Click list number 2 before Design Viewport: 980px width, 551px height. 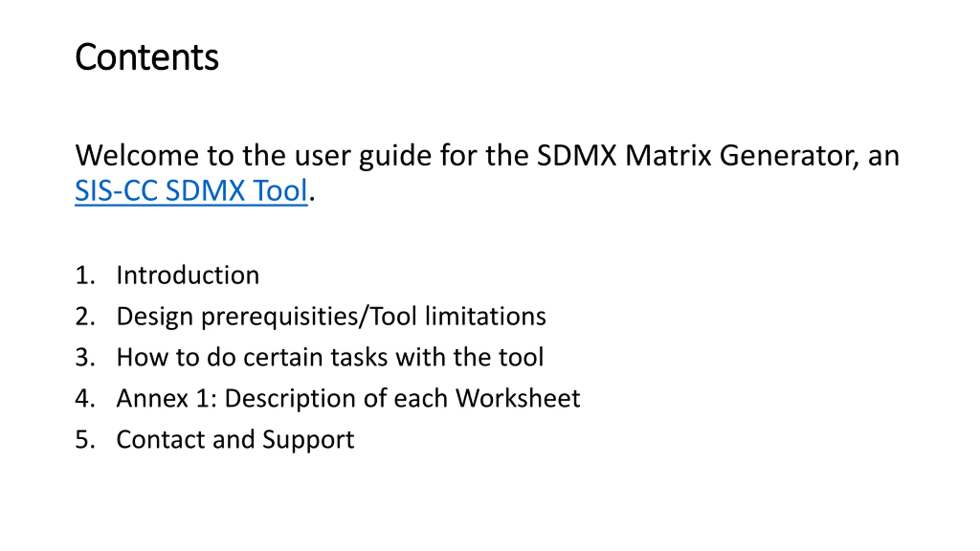pos(85,316)
